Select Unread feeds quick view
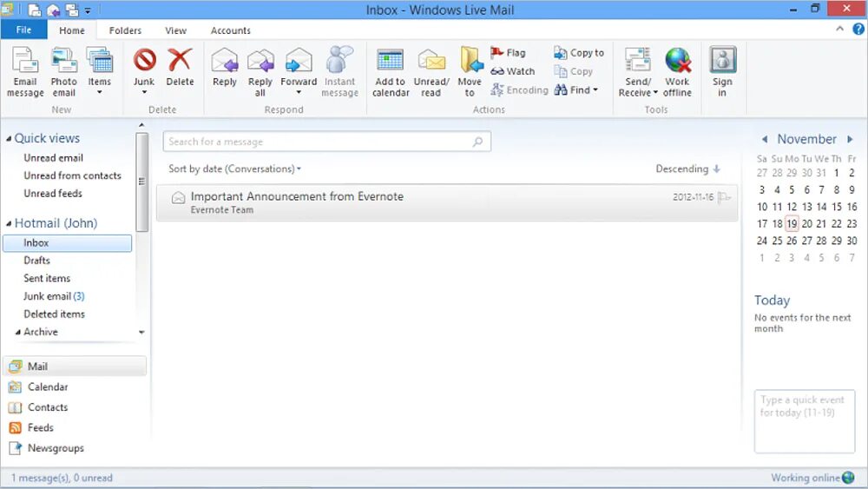 53,194
